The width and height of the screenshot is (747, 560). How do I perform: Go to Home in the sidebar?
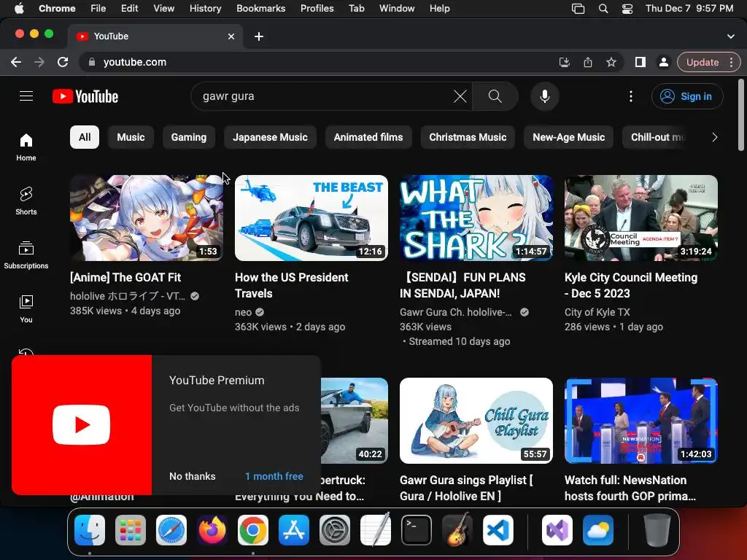coord(26,147)
